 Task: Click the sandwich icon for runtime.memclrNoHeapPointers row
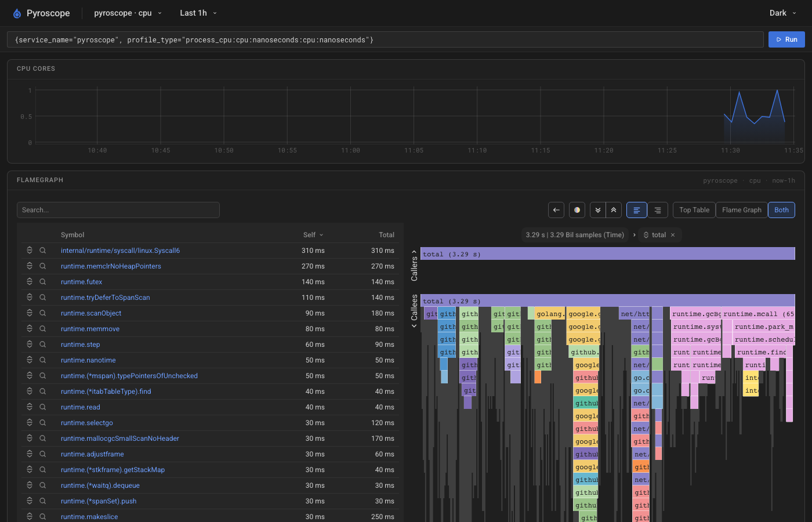coord(30,266)
